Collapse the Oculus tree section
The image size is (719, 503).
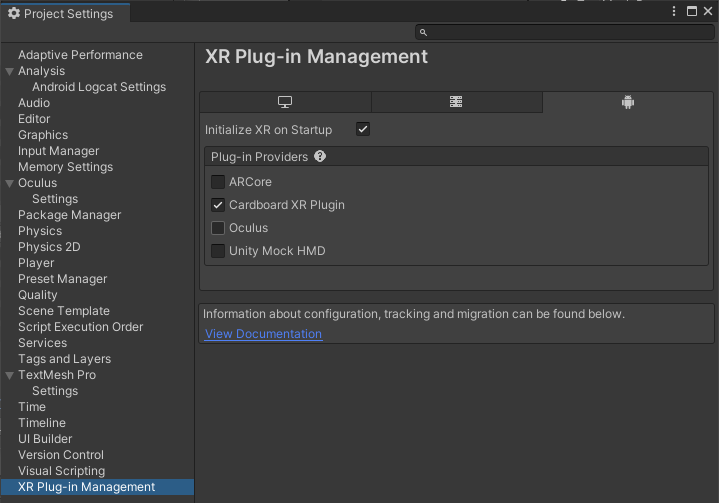[9, 183]
